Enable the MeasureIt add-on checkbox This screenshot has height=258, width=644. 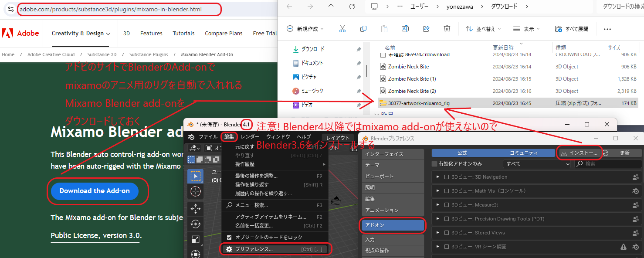click(x=446, y=205)
